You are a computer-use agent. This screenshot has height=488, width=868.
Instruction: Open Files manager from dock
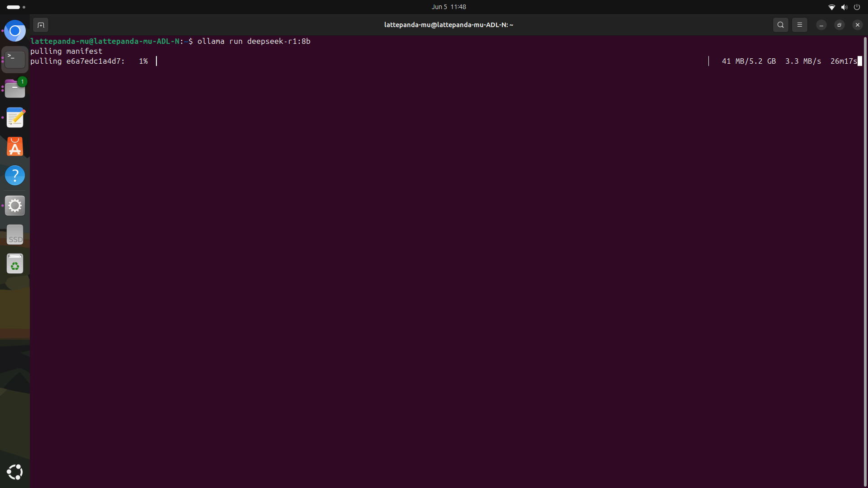coord(15,89)
